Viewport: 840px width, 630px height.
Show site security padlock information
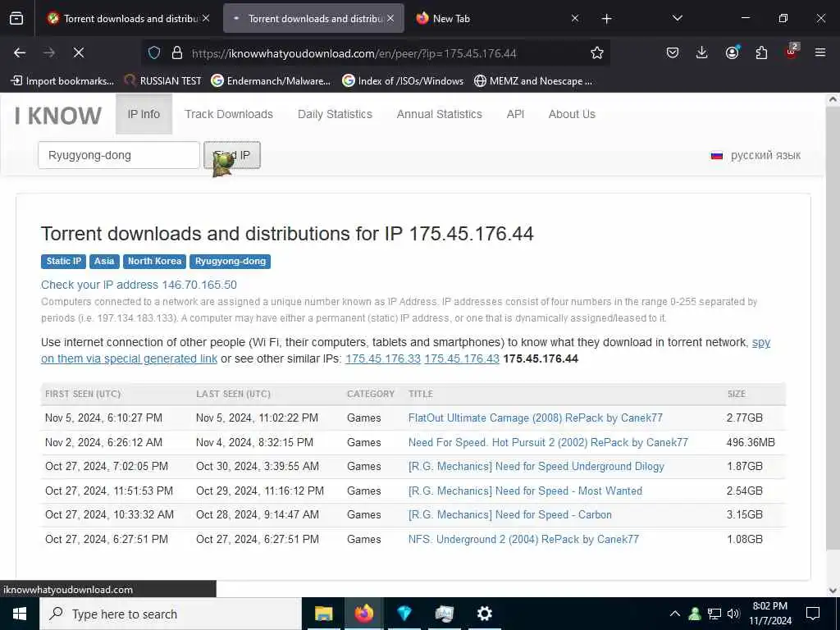(177, 53)
